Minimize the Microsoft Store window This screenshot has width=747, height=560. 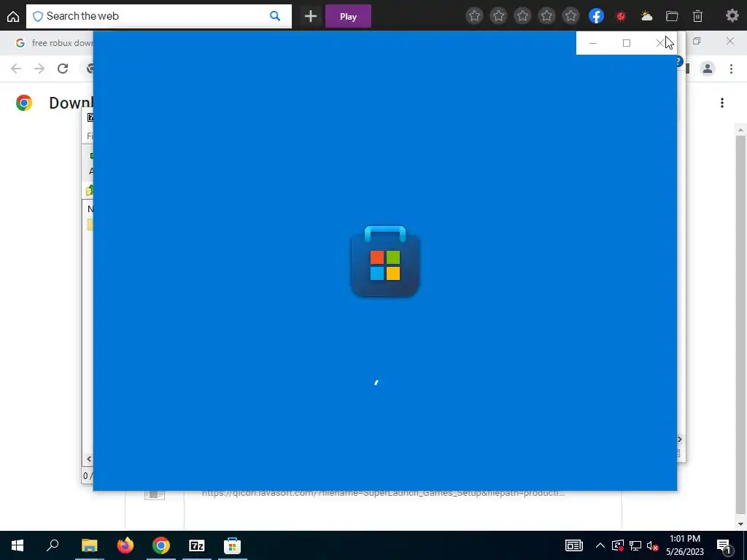coord(592,43)
